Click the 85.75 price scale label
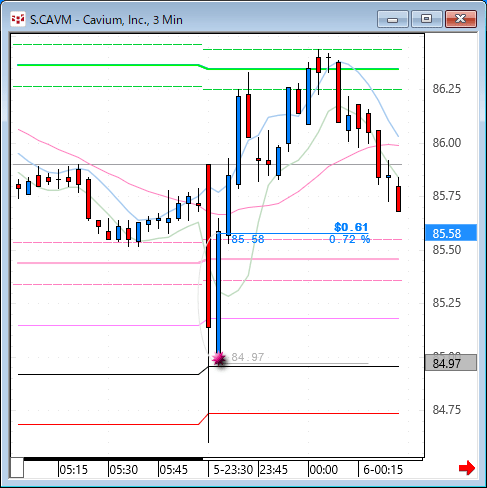The image size is (487, 488). point(447,196)
